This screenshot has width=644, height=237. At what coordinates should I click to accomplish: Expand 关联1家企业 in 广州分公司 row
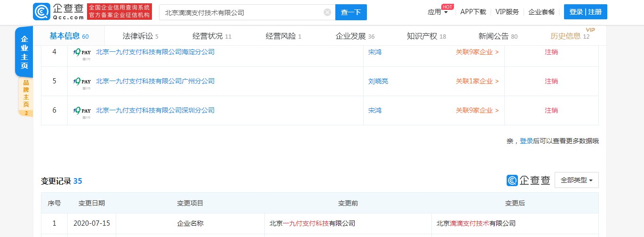(x=477, y=82)
